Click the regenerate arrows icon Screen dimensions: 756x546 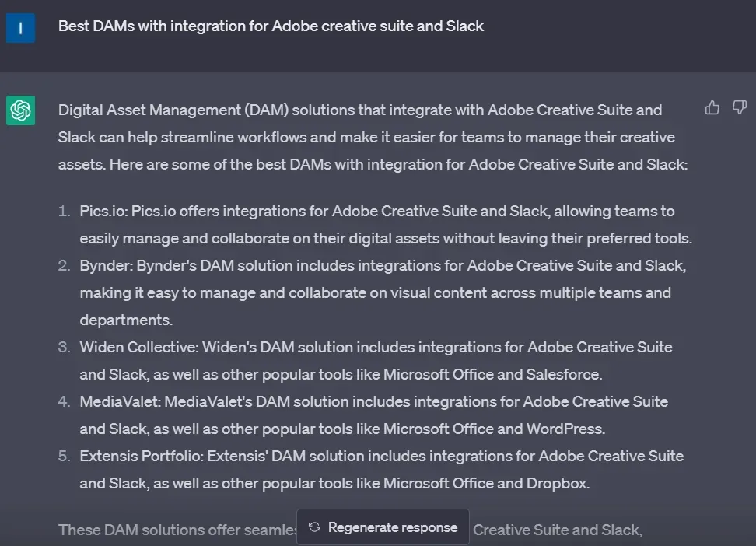coord(314,527)
